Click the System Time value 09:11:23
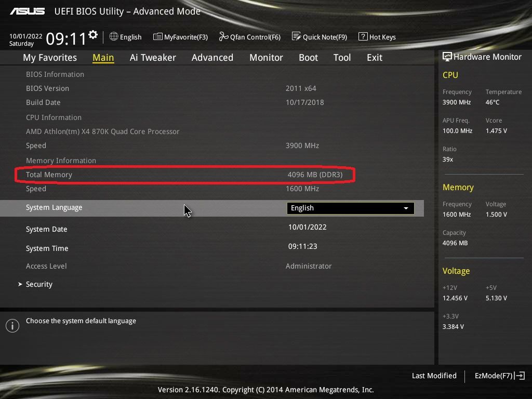The image size is (532, 399). tap(303, 246)
